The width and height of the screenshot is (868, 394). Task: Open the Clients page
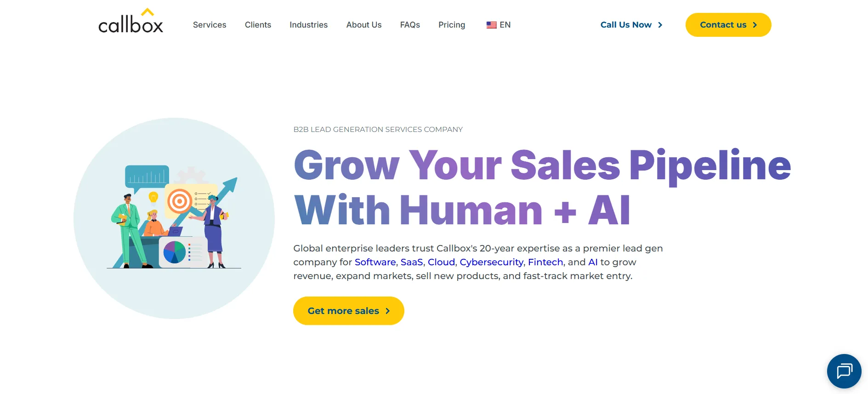click(x=258, y=25)
